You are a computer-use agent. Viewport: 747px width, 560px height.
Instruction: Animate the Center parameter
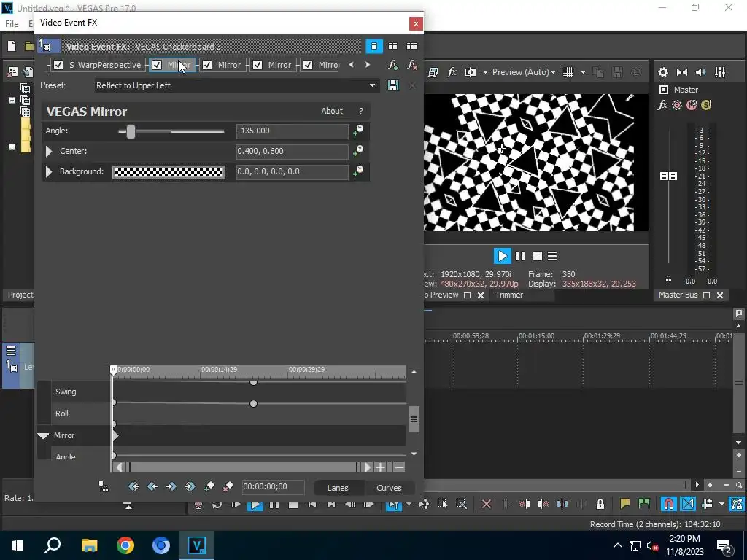358,151
